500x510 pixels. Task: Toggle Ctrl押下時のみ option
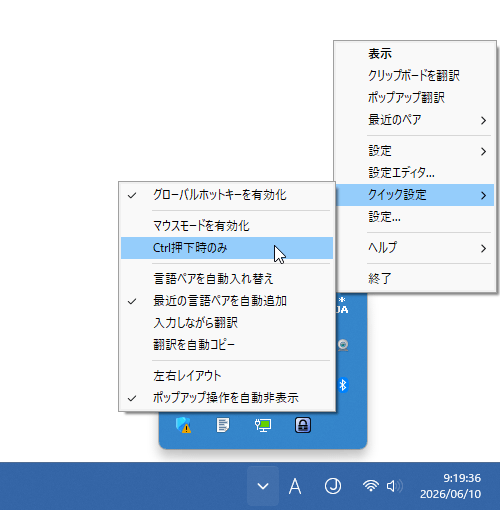[227, 248]
